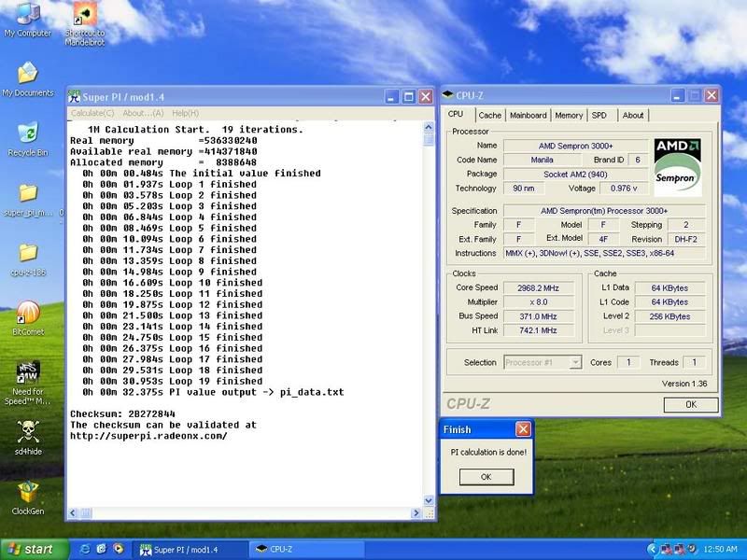Click the Level 2 cache value 256 KBytes

[x=669, y=316]
